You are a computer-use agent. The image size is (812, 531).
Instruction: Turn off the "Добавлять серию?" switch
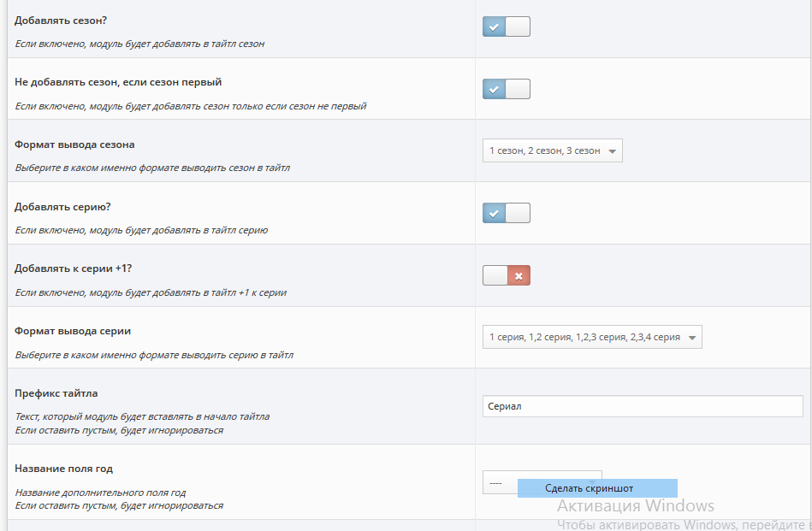tap(507, 213)
